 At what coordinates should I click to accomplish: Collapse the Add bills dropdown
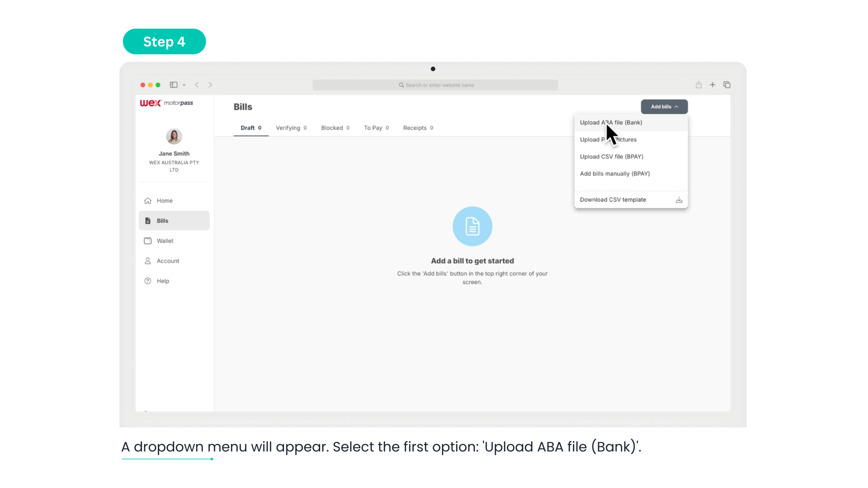(x=664, y=106)
